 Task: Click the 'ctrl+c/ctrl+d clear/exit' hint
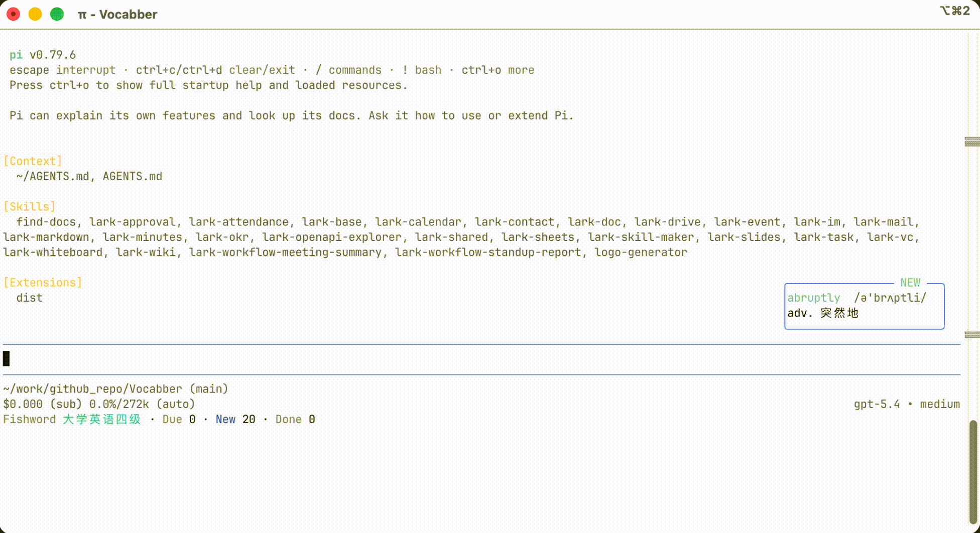click(x=215, y=70)
